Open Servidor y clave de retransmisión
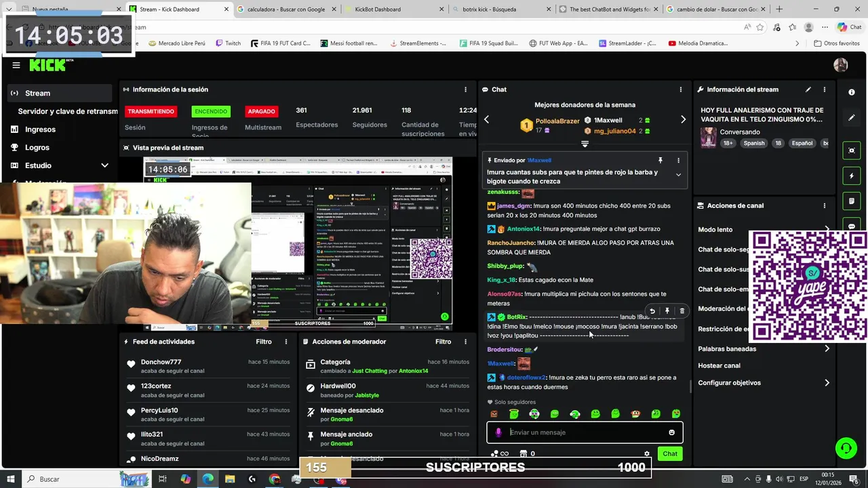 (x=68, y=111)
